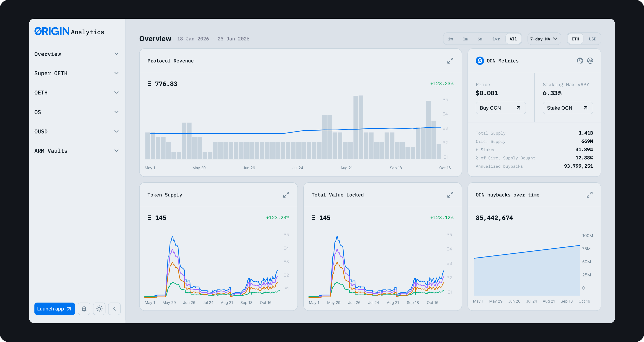This screenshot has height=342, width=644.
Task: Expand the Token Supply chart
Action: click(286, 195)
